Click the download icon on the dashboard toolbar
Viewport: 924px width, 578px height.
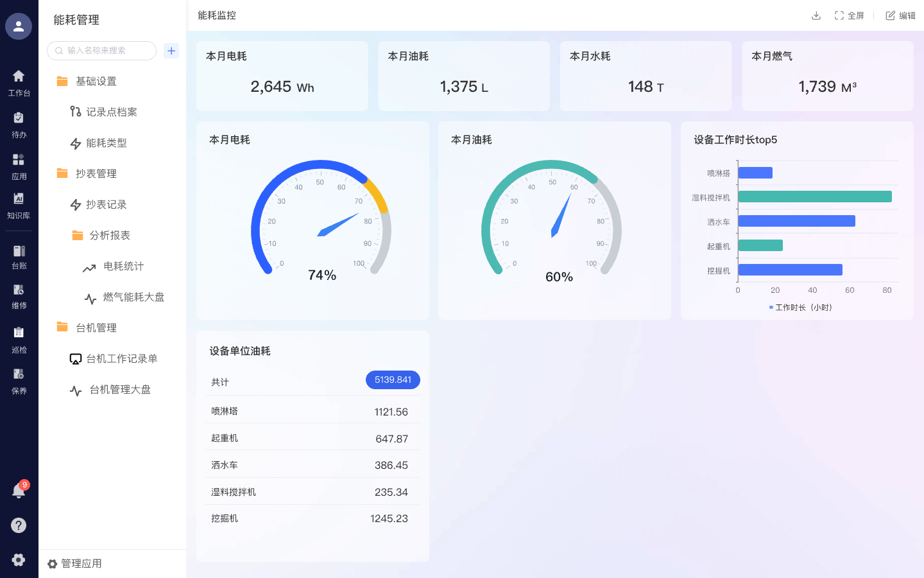[x=816, y=15]
